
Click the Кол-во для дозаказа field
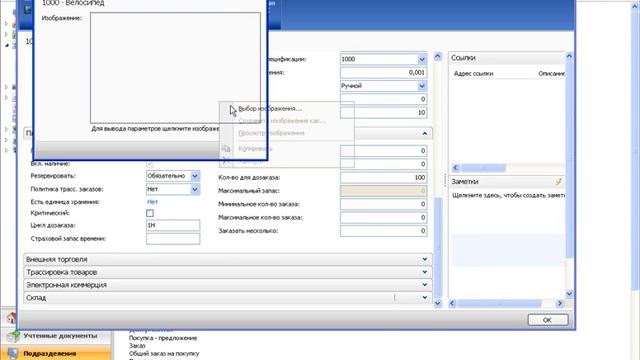(383, 178)
